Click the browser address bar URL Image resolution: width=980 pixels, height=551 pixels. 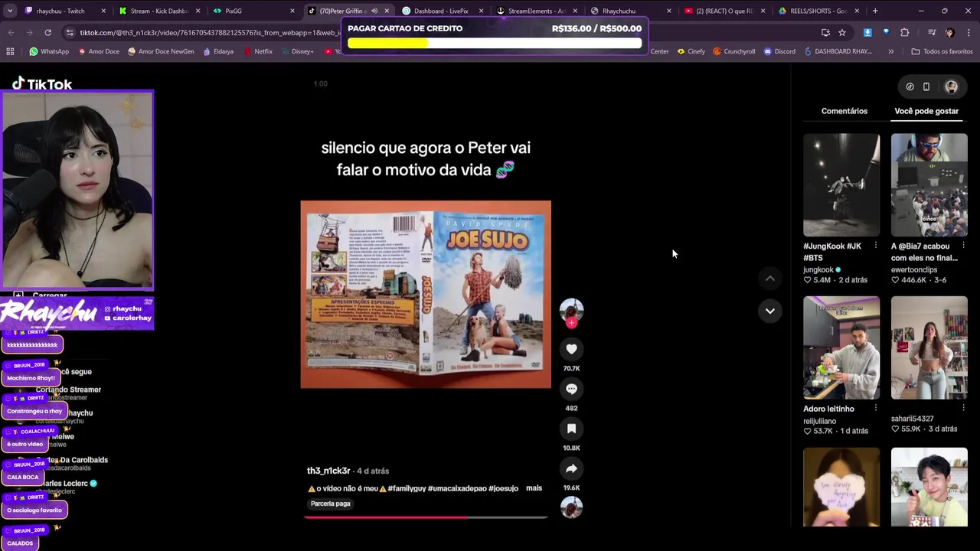[x=211, y=33]
